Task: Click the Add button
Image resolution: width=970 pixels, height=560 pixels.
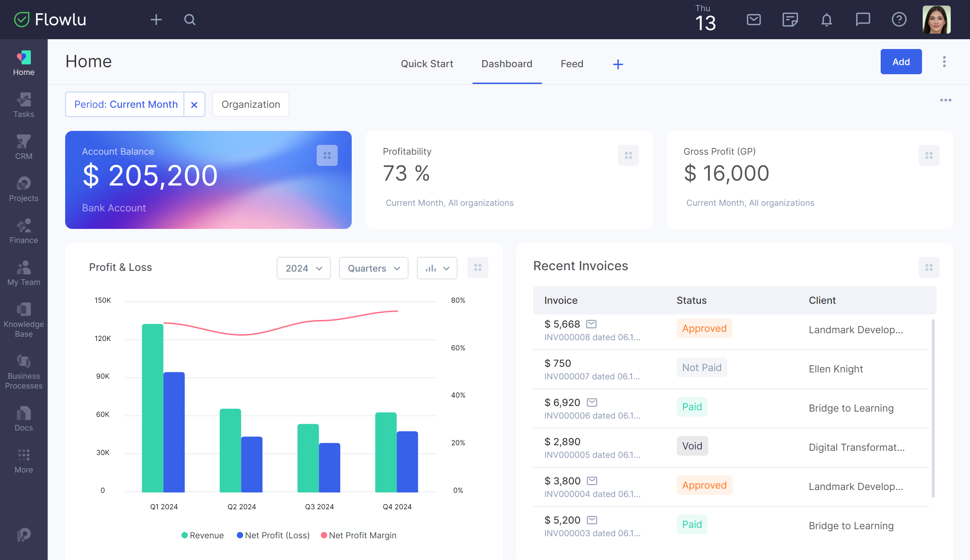Action: (901, 61)
